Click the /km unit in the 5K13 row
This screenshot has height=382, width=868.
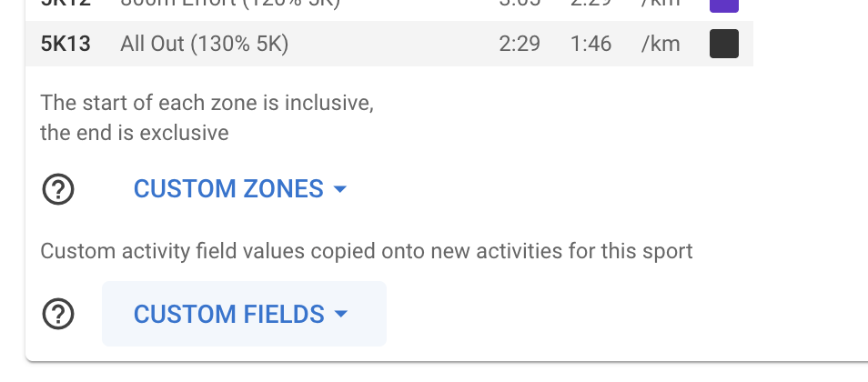(x=660, y=44)
